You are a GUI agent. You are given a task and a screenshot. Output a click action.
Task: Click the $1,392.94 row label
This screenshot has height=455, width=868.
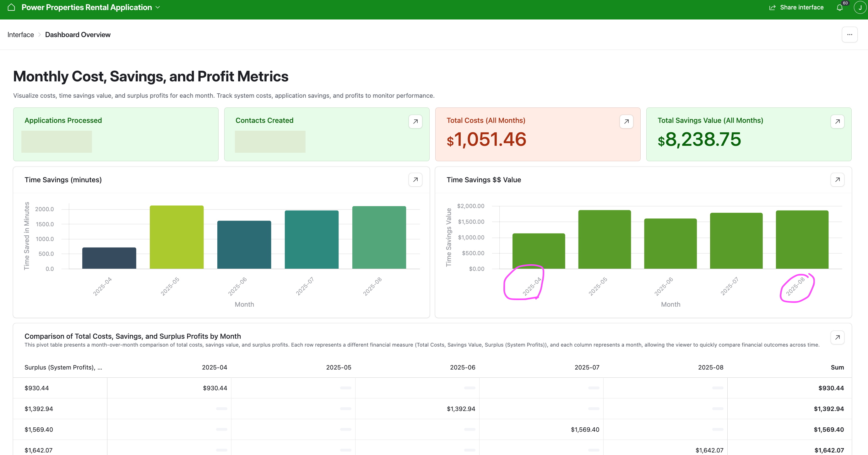point(39,409)
